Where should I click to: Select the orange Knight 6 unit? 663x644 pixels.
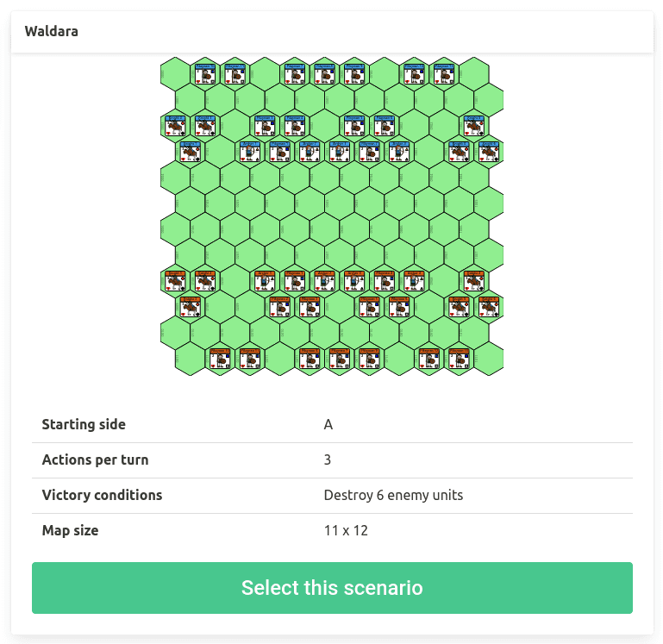(488, 307)
